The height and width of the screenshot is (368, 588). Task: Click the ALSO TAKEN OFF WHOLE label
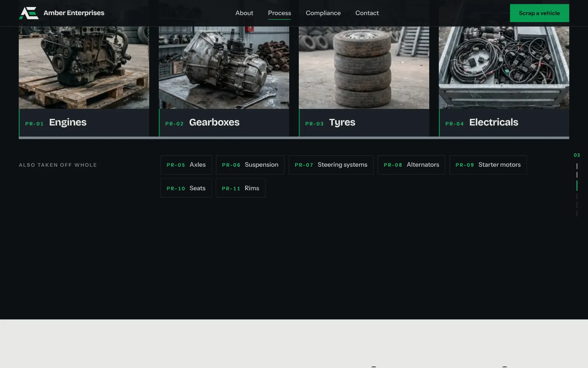click(58, 165)
